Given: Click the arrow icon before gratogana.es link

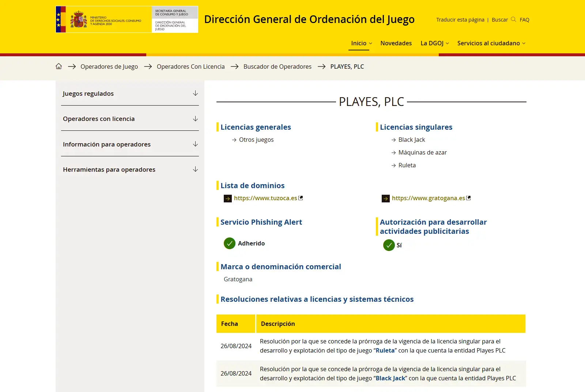Looking at the screenshot, I should (386, 198).
